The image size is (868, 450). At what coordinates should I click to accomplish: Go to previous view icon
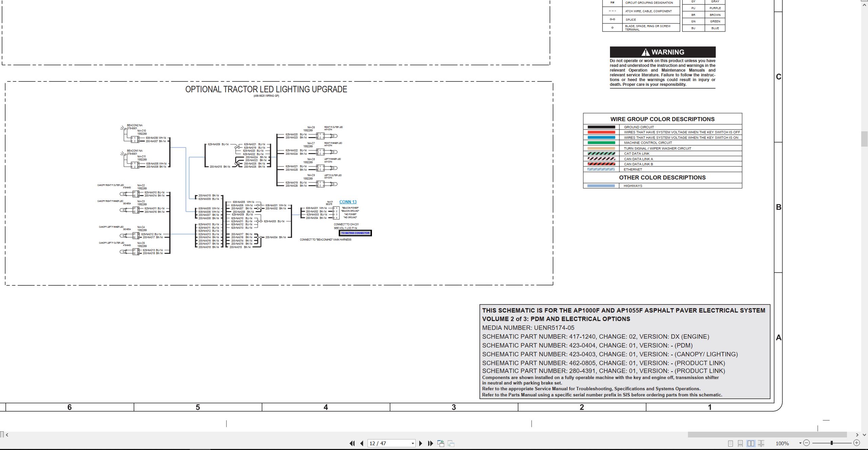click(x=441, y=443)
